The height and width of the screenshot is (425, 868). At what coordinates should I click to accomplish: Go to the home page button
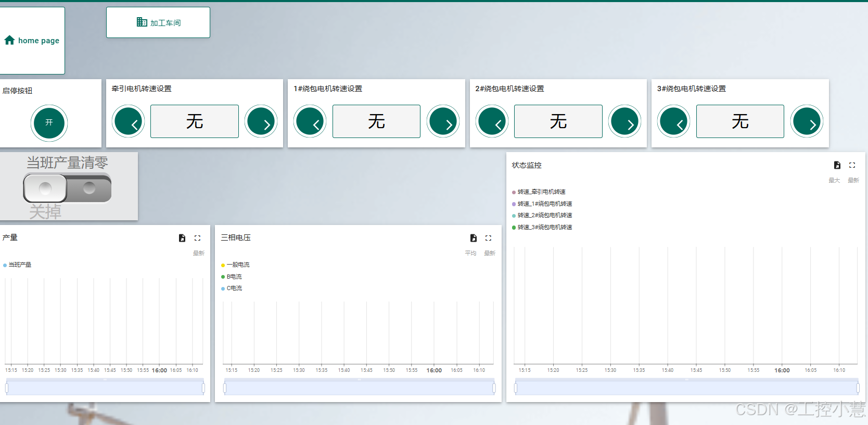(32, 40)
